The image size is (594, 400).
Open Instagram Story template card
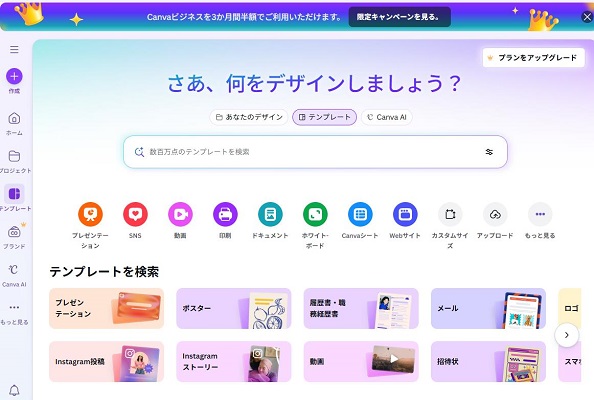(x=234, y=361)
